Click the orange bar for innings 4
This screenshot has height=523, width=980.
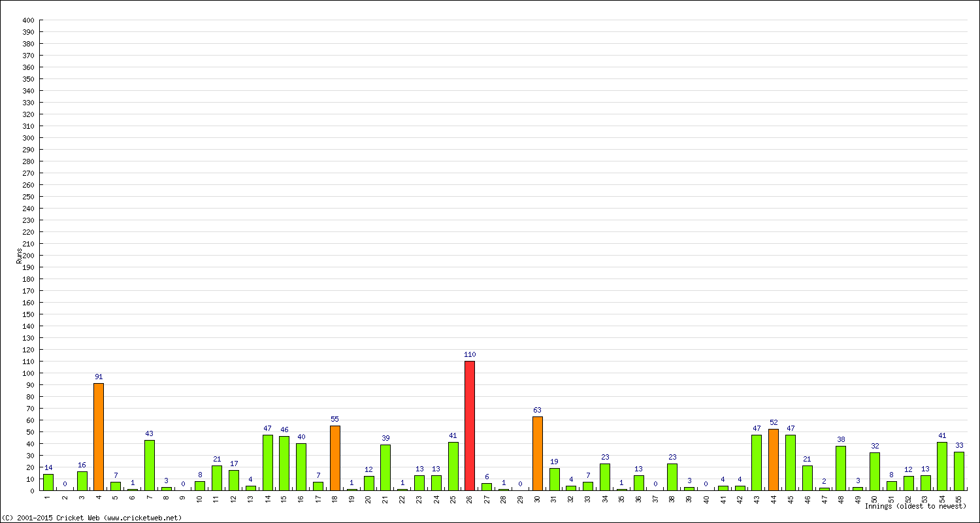point(99,437)
